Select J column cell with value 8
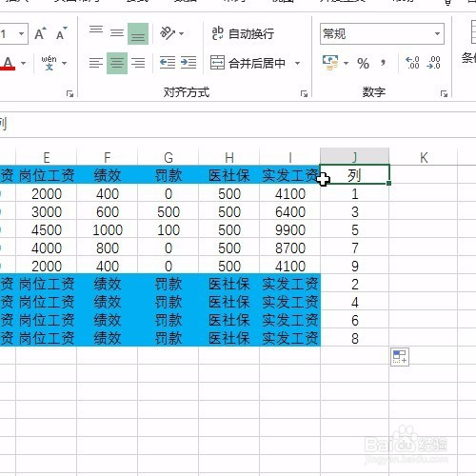476x476 pixels. click(355, 338)
